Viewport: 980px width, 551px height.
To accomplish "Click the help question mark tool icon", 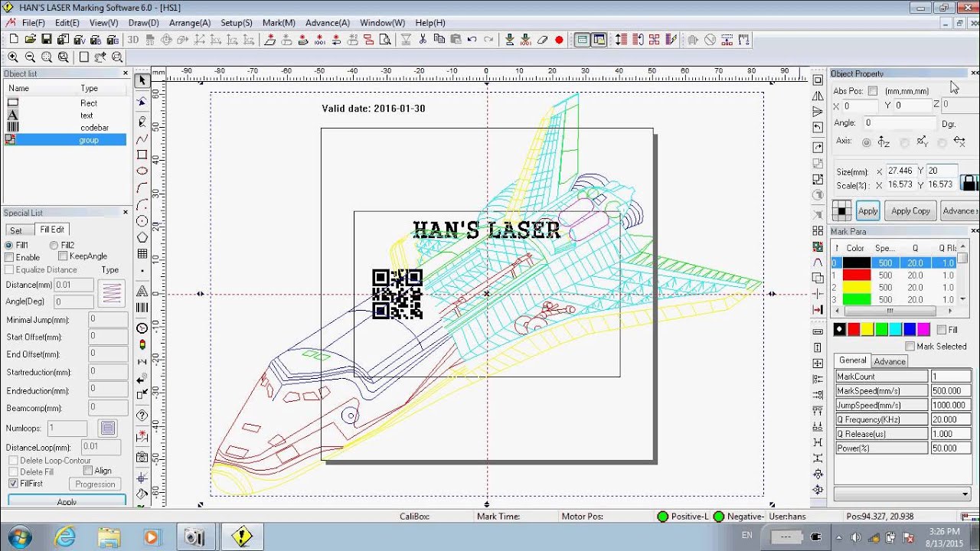I will tap(142, 416).
